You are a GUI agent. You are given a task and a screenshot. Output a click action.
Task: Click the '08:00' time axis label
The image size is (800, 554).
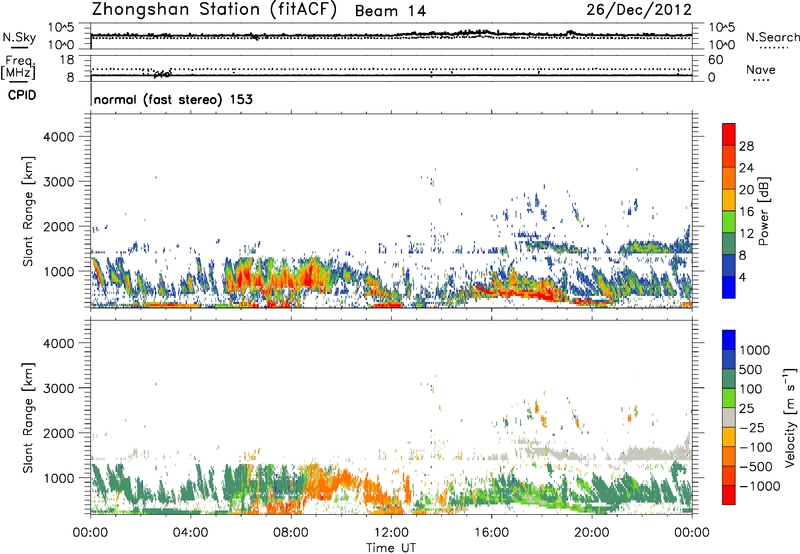[x=291, y=533]
